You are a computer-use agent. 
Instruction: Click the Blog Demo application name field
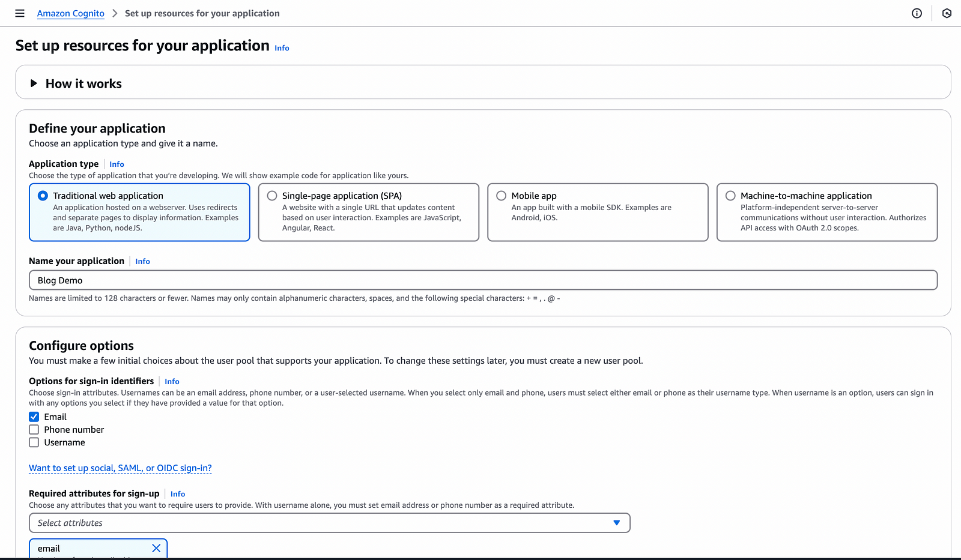click(483, 280)
